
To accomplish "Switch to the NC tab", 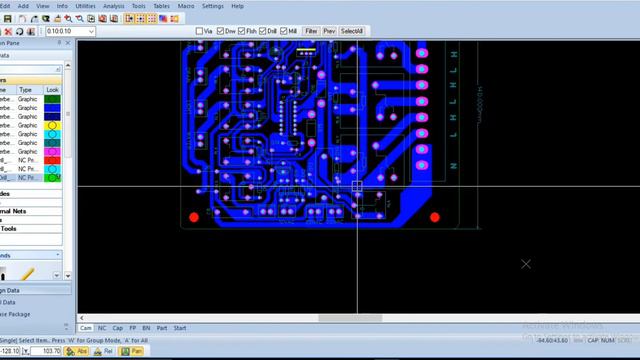I will point(102,328).
